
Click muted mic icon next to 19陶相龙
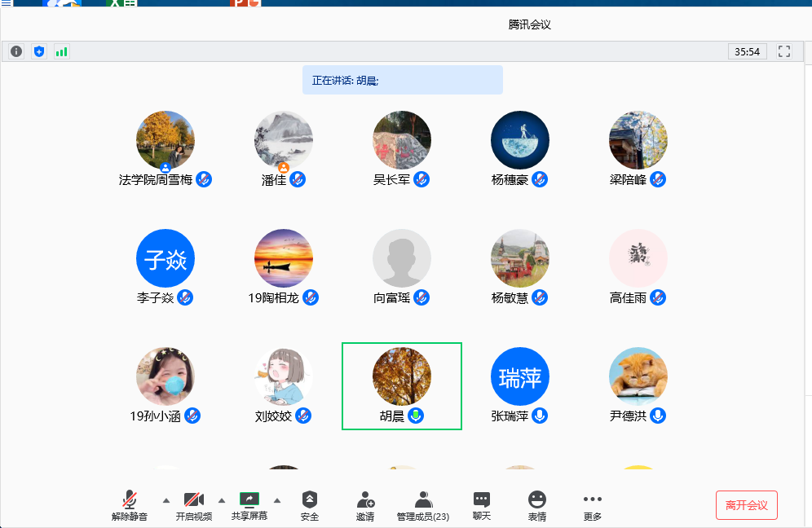[x=310, y=297]
